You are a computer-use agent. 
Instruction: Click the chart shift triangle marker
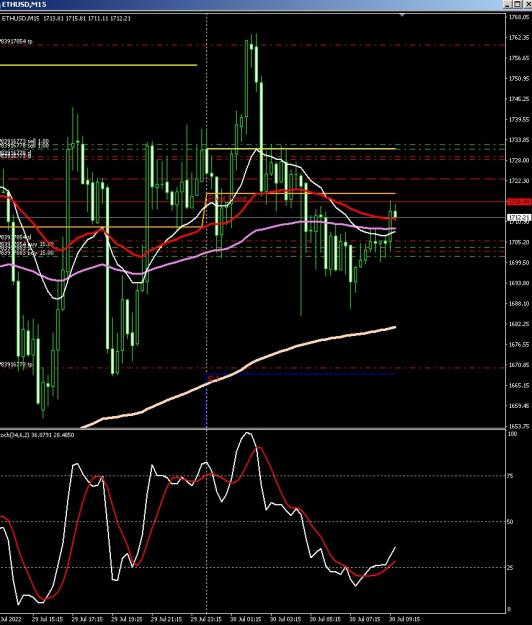(x=402, y=15)
